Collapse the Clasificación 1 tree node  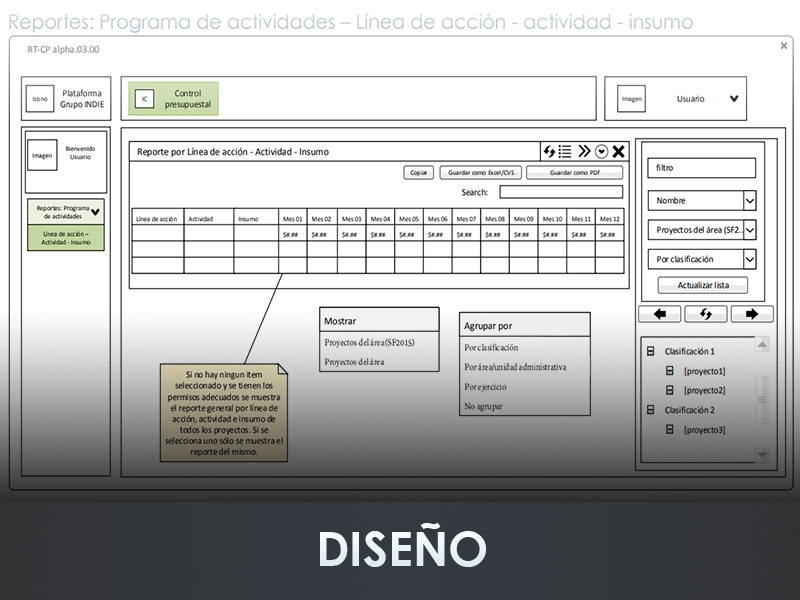pos(650,352)
